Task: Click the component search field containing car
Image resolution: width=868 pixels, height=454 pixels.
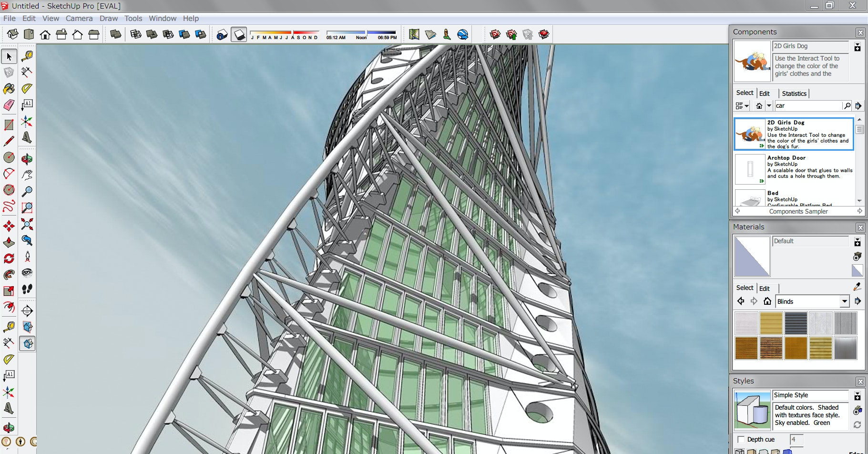Action: click(x=808, y=106)
